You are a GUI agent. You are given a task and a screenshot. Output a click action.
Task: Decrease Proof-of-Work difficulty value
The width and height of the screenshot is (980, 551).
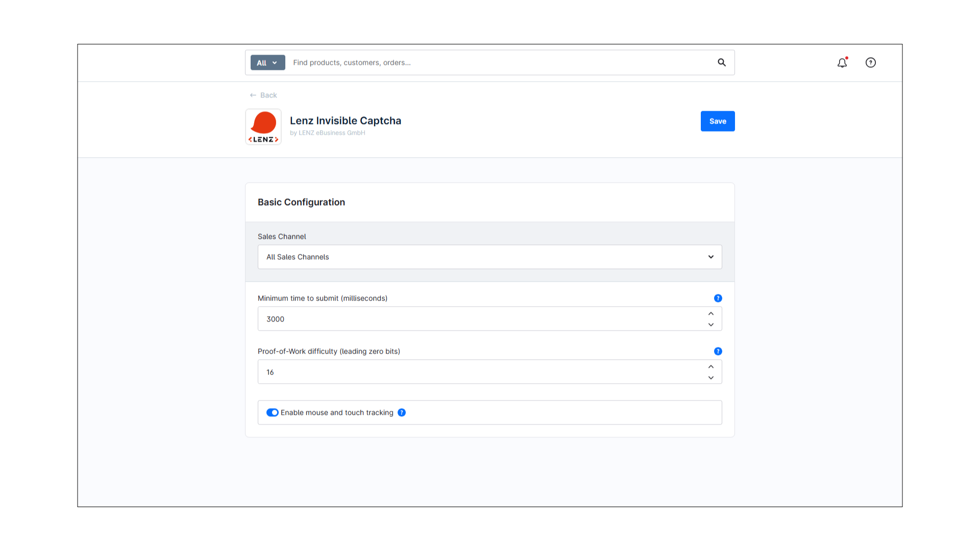tap(711, 378)
